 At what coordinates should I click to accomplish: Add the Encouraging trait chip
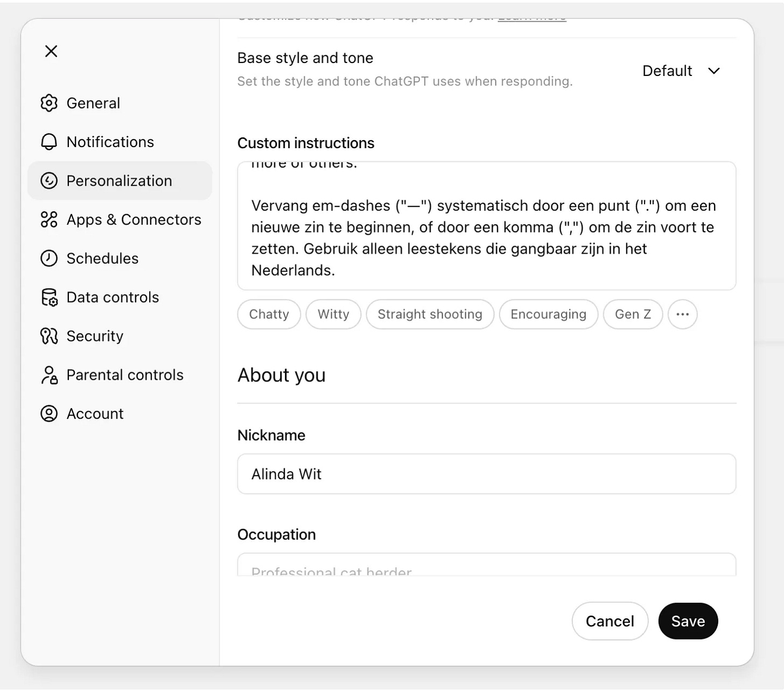(x=548, y=314)
